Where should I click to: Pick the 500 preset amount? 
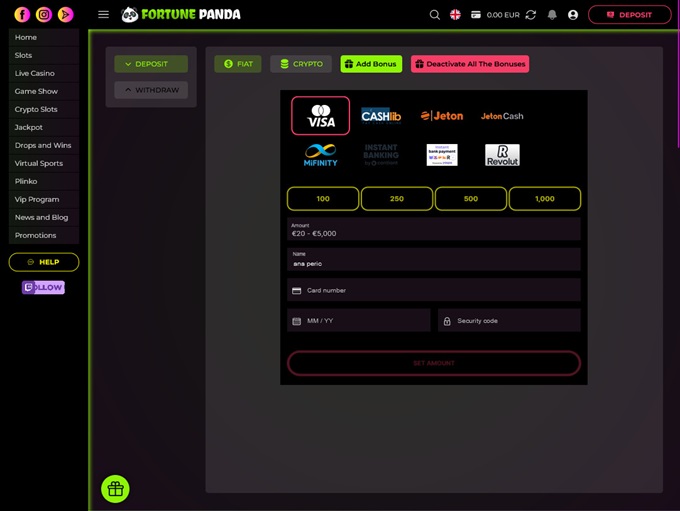coord(471,199)
